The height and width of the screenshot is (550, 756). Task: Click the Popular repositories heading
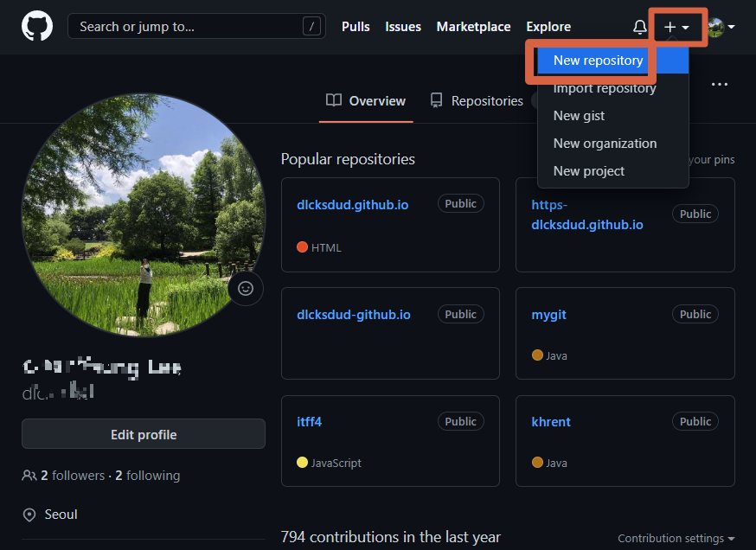tap(348, 159)
